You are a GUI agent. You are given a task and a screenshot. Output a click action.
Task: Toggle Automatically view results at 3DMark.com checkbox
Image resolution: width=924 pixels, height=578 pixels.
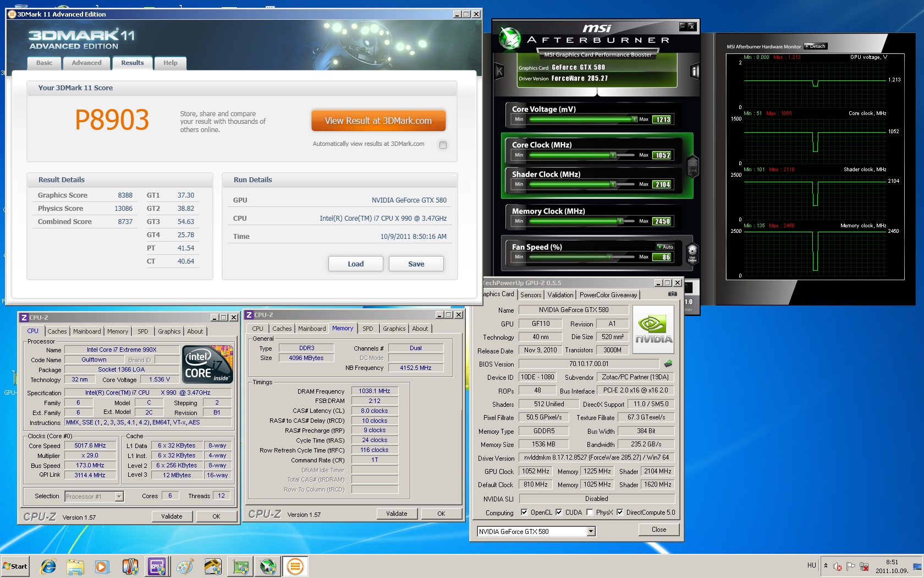point(443,145)
